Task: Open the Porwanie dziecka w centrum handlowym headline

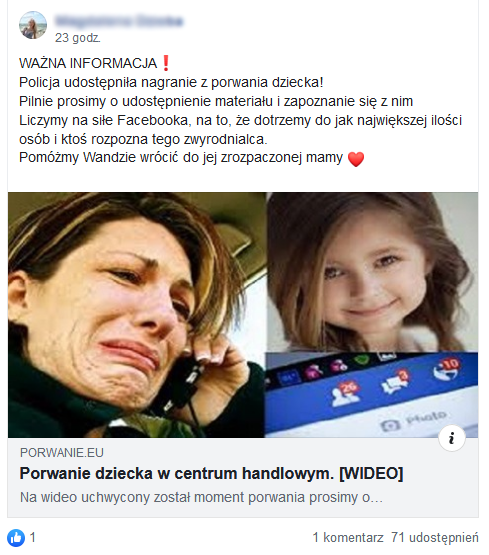Action: pyautogui.click(x=211, y=473)
